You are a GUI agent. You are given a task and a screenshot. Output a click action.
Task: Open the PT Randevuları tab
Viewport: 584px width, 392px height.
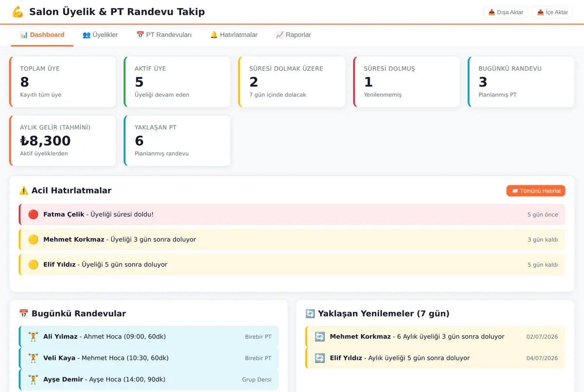pos(164,35)
